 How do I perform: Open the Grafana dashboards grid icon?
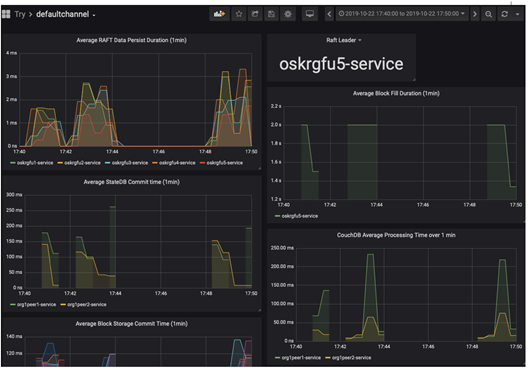pyautogui.click(x=6, y=14)
